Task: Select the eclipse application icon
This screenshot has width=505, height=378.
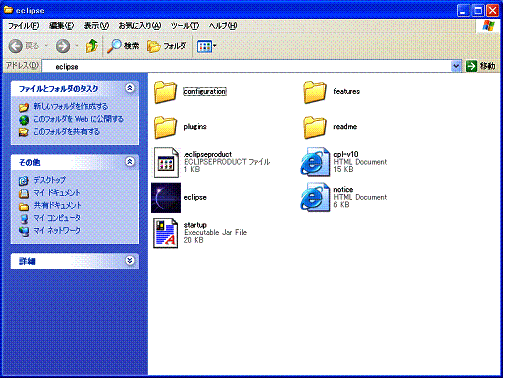Action: coord(166,198)
